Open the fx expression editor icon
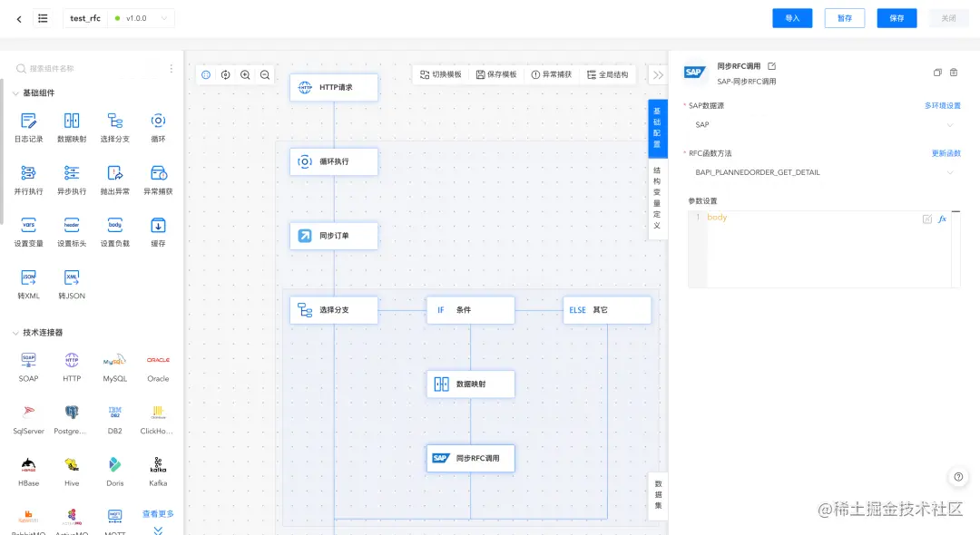The image size is (980, 535). pyautogui.click(x=943, y=219)
